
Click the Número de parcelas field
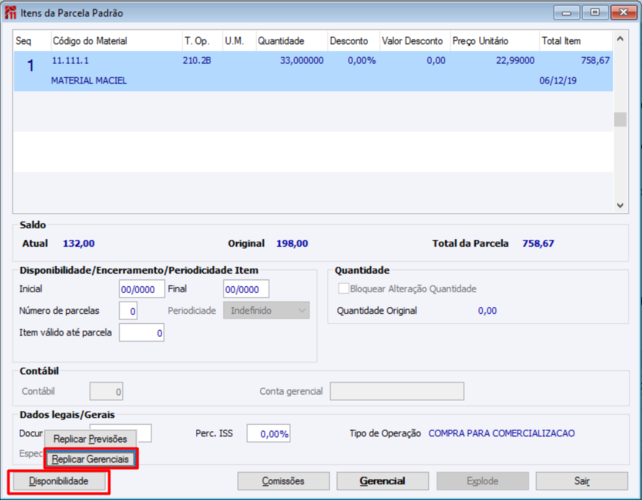[x=128, y=311]
